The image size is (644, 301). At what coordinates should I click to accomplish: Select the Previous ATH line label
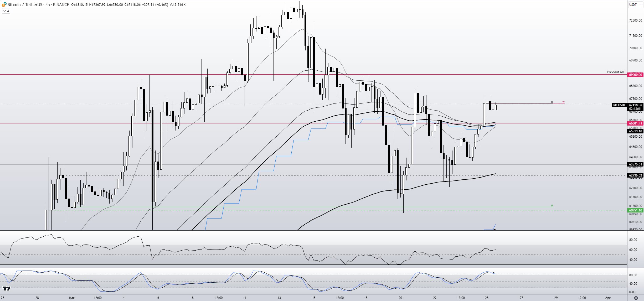tap(616, 72)
